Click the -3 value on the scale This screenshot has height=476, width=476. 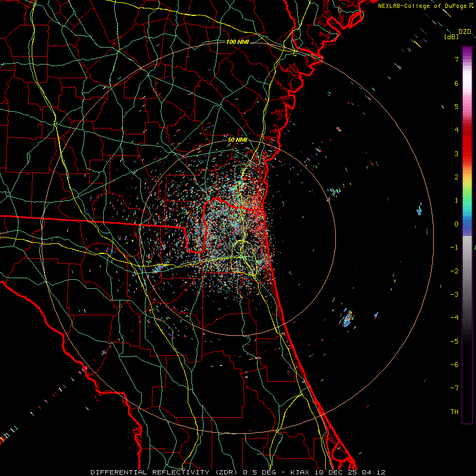(454, 295)
